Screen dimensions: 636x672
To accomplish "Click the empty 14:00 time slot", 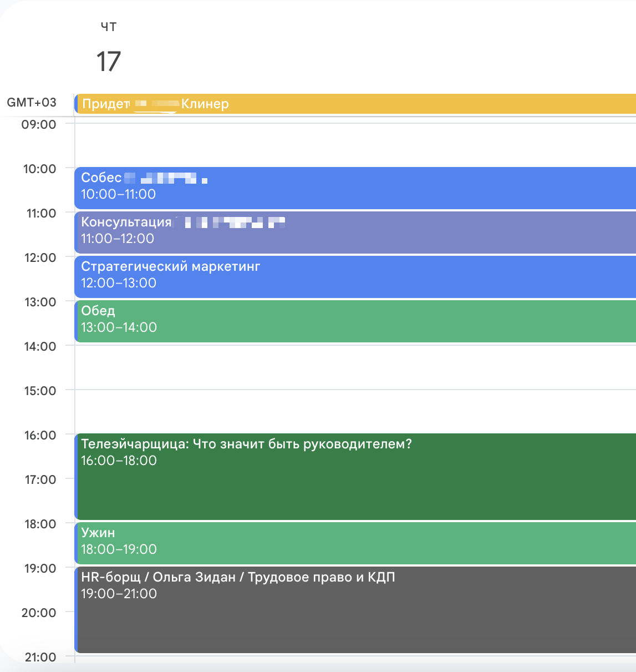I will 355,367.
